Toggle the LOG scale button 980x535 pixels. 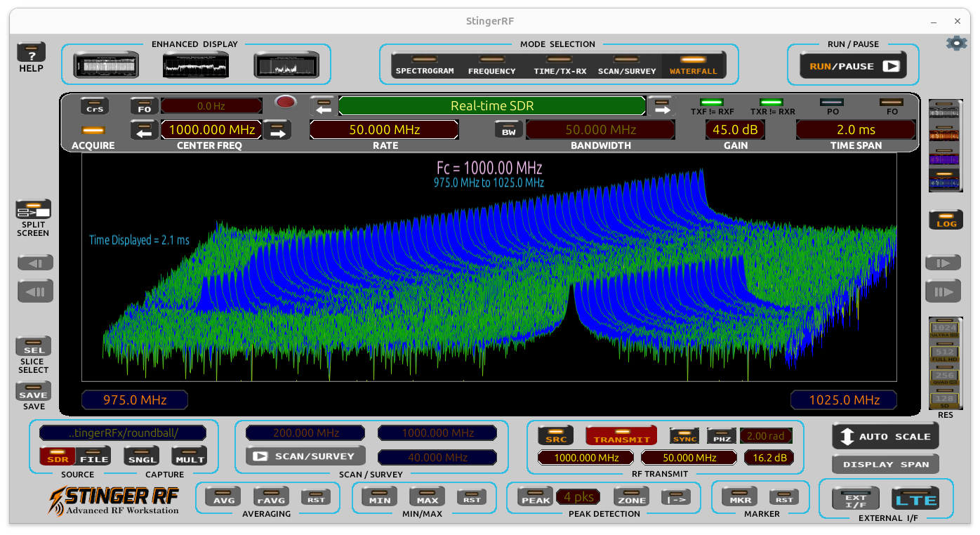pyautogui.click(x=946, y=220)
